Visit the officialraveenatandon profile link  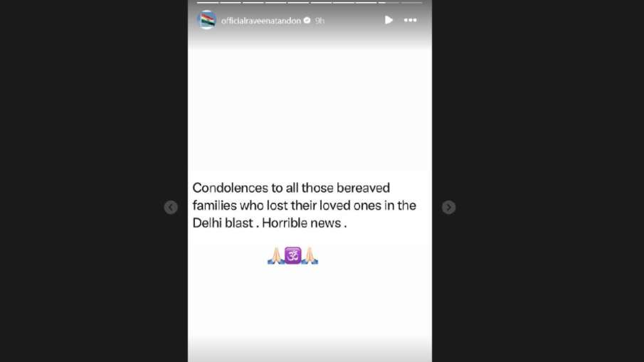pos(261,21)
